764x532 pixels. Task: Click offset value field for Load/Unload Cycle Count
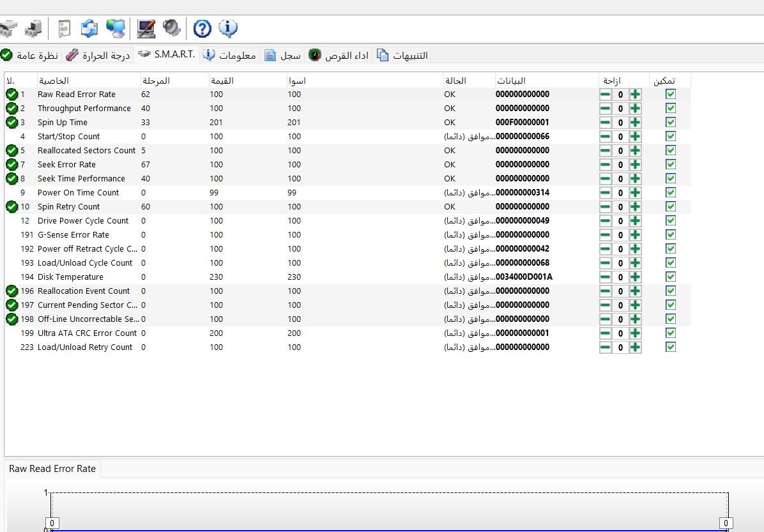pos(620,263)
